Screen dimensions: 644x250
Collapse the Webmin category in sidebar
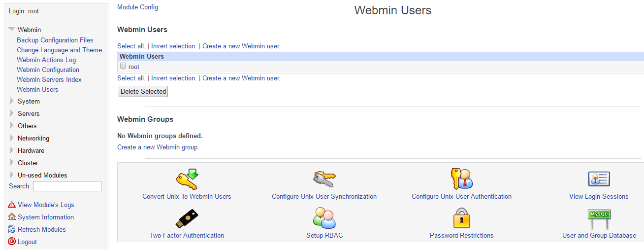(12, 30)
